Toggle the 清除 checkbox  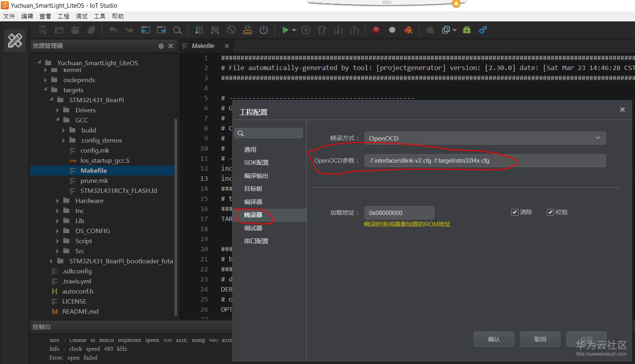click(515, 212)
